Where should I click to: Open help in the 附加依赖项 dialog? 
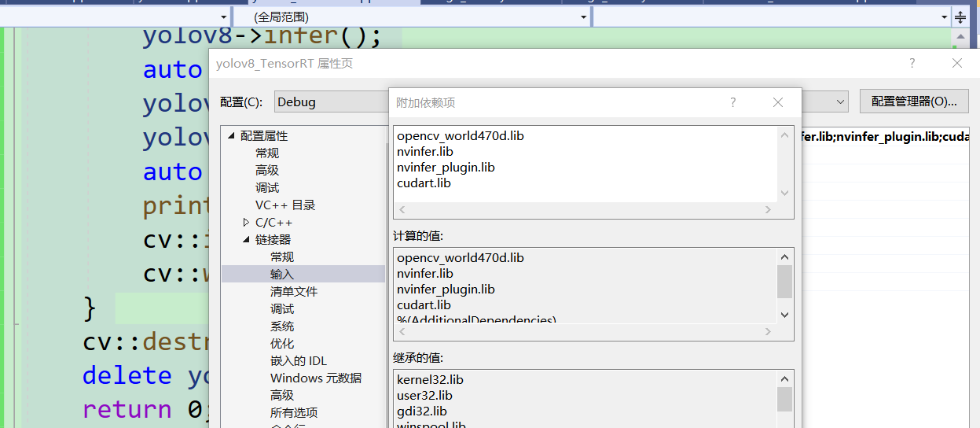pos(732,102)
